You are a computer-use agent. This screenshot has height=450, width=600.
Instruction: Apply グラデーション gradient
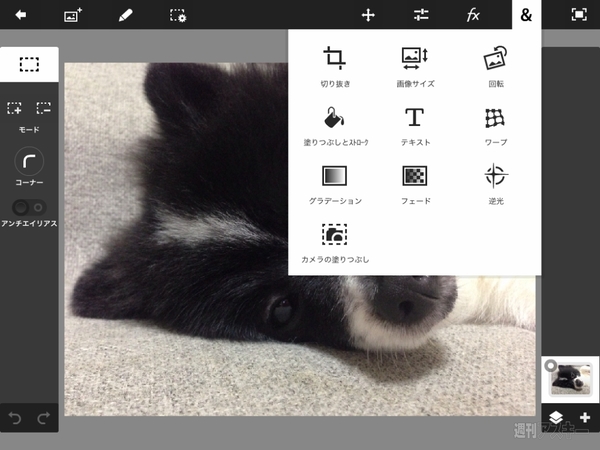(x=335, y=184)
